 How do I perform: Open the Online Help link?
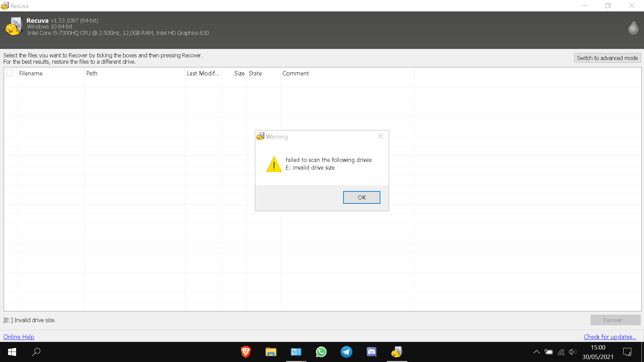coord(19,337)
